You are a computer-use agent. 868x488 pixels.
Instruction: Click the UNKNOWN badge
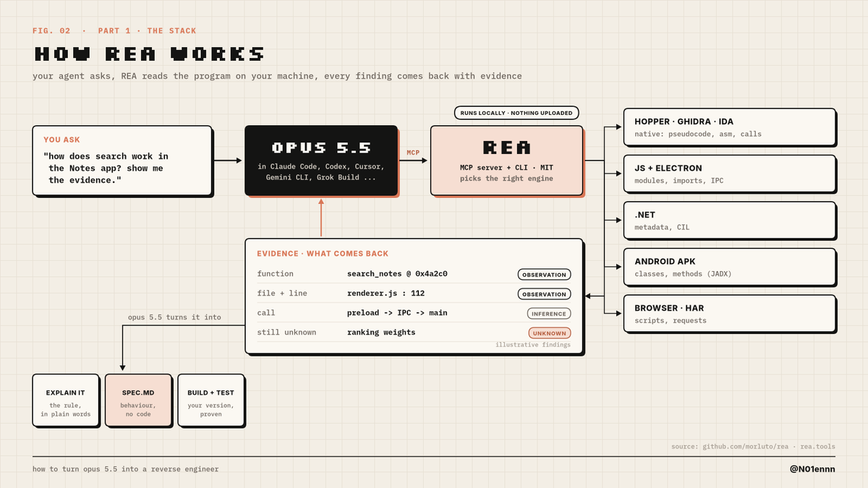[x=549, y=333]
